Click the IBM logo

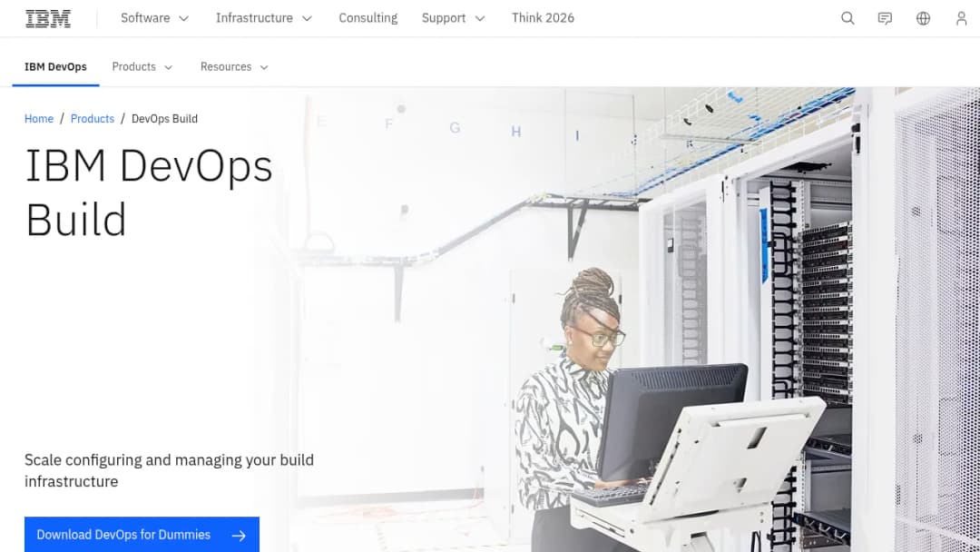[48, 18]
